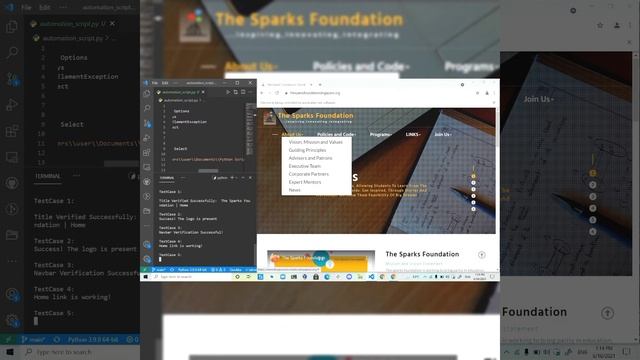Add a new terminal with plus icon
The width and height of the screenshot is (640, 360).
click(232, 178)
